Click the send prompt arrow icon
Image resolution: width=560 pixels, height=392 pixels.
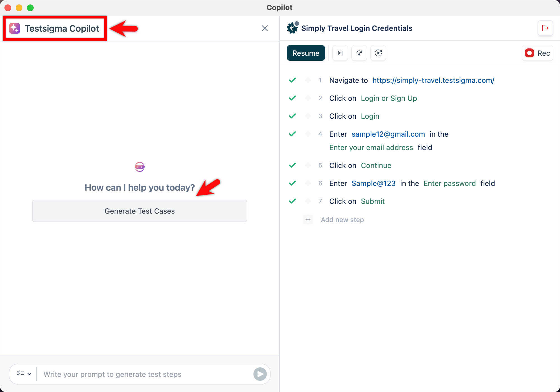click(x=260, y=374)
